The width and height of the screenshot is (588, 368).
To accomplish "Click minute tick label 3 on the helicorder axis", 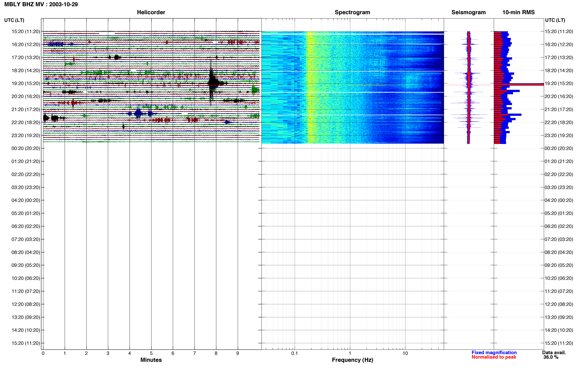I will [x=108, y=353].
